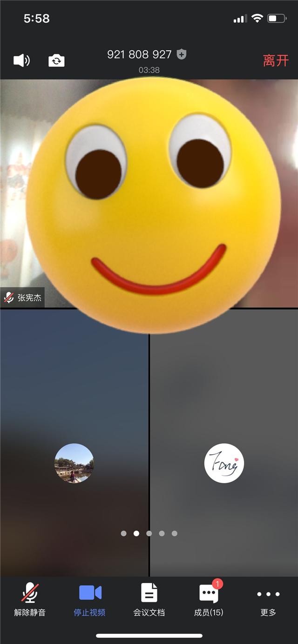Open the 更多 more options menu

pyautogui.click(x=268, y=599)
